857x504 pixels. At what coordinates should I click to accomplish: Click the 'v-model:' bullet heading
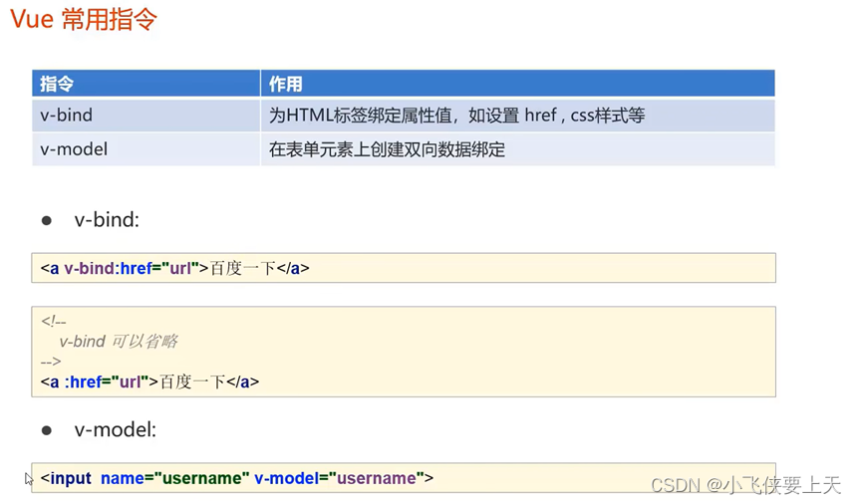point(116,430)
